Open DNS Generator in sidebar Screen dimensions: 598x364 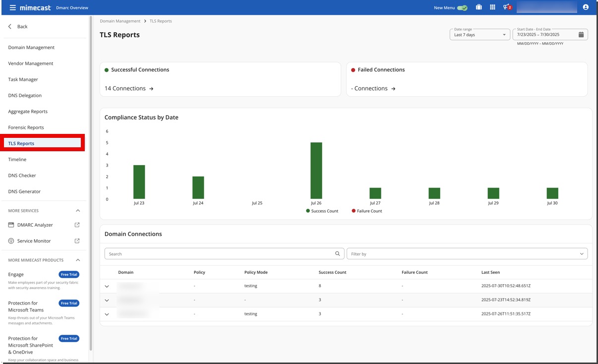(x=24, y=191)
